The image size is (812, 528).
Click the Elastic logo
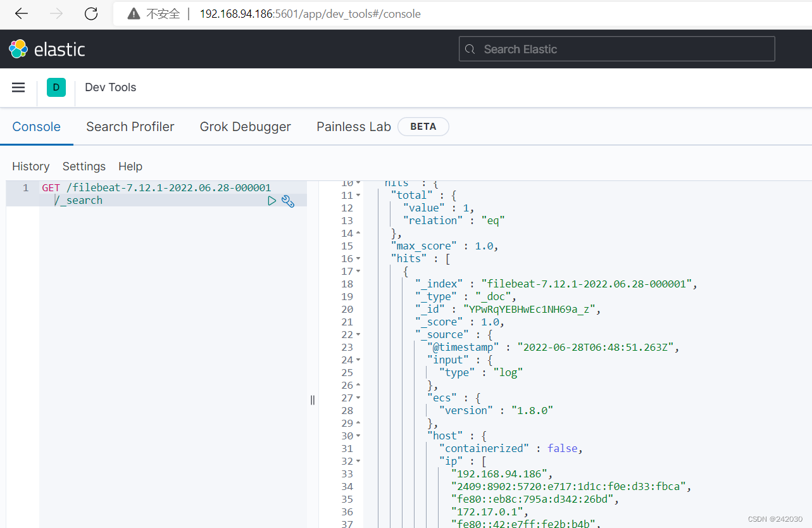click(x=47, y=49)
